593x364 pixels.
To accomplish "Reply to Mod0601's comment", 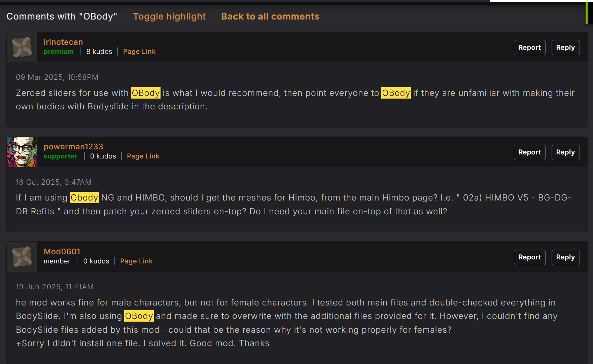I will tap(565, 257).
